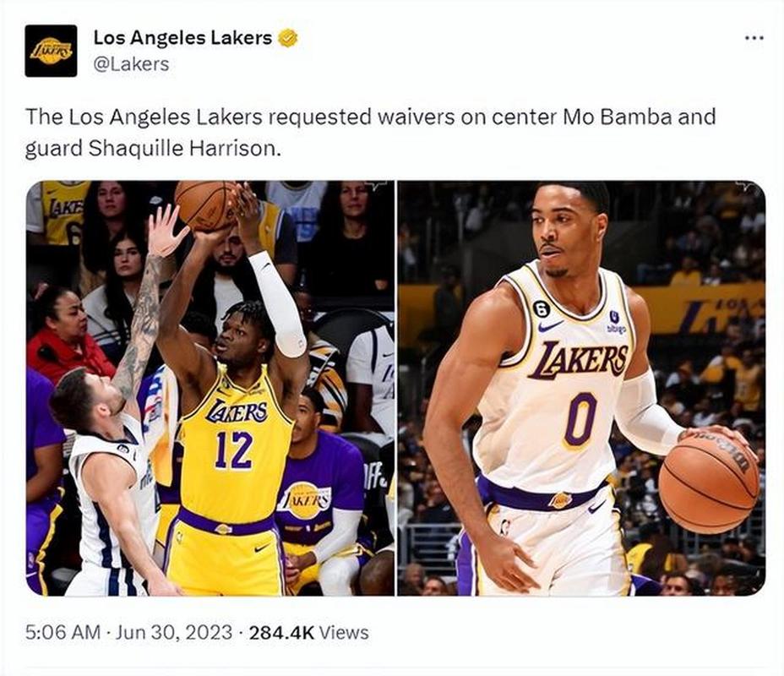Click the yellow jersey number 12
Image resolution: width=784 pixels, height=676 pixels.
point(233,450)
